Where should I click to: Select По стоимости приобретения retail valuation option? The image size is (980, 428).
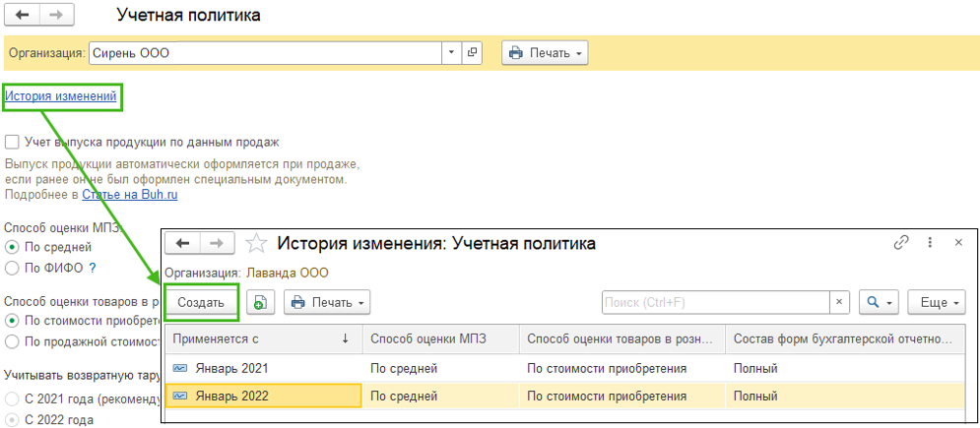(x=11, y=321)
